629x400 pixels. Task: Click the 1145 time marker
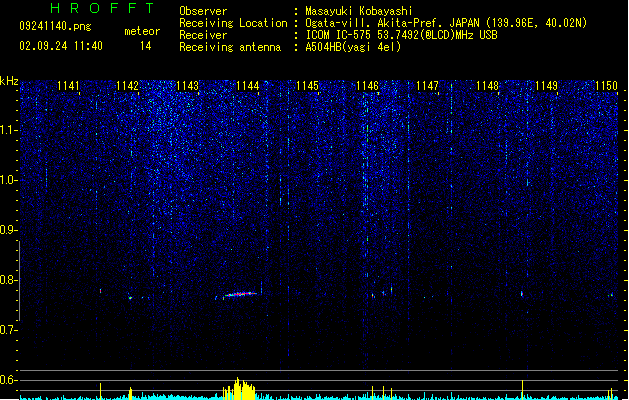tap(307, 86)
